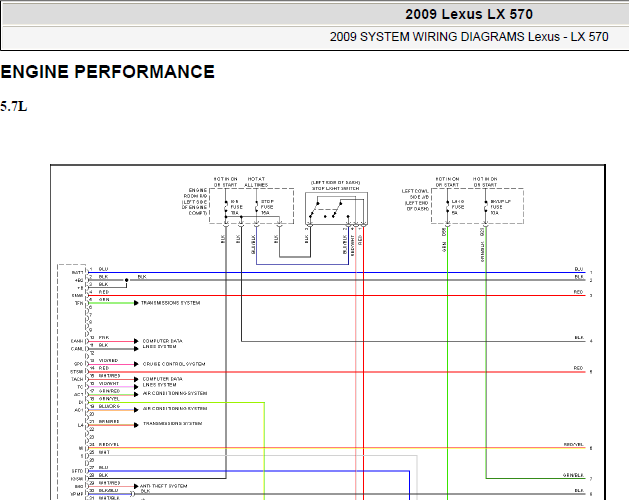The image size is (629, 500).
Task: Click the splice dot on the BLK wire
Action: (126, 280)
